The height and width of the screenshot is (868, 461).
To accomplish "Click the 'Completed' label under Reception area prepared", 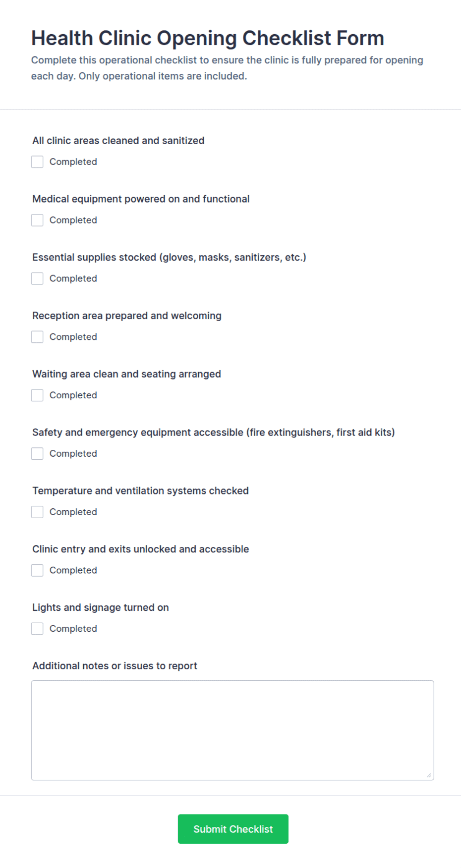I will (x=73, y=337).
